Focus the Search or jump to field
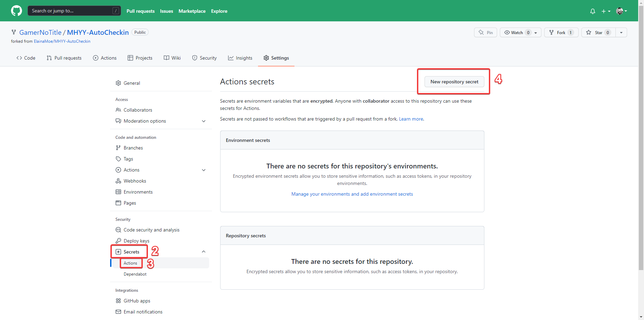 click(x=71, y=11)
